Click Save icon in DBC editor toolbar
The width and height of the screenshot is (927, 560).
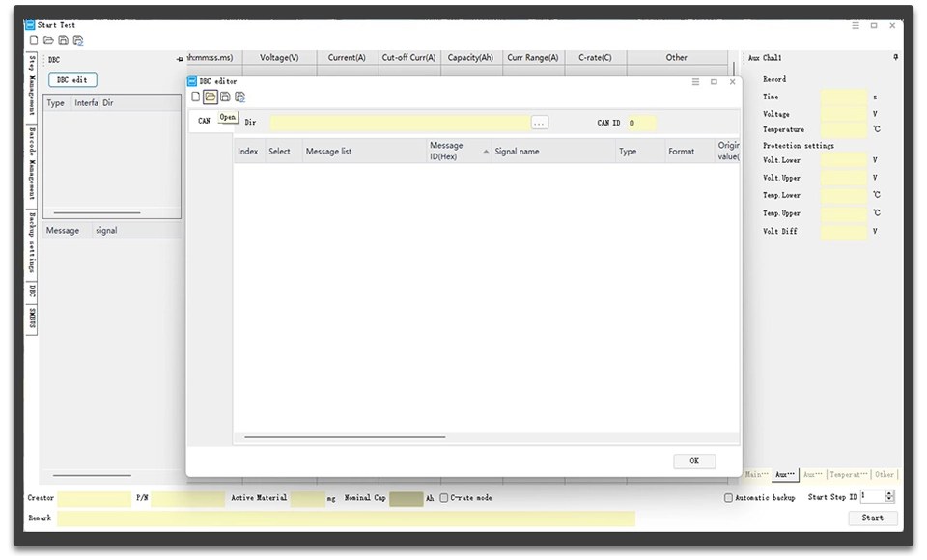[225, 97]
